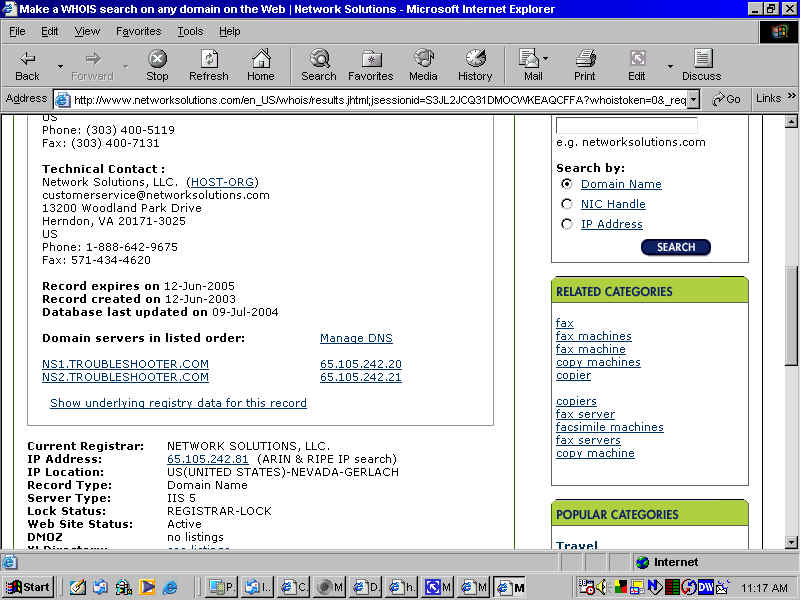Click the URL text in the address bar
The height and width of the screenshot is (600, 800).
coord(380,100)
